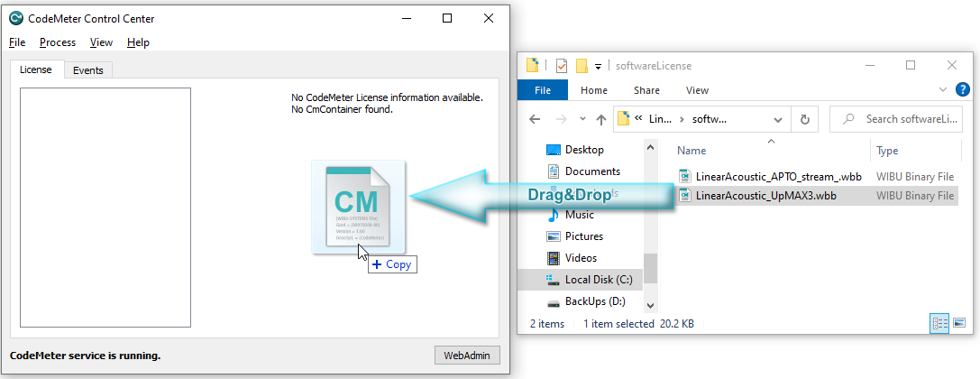The image size is (980, 379).
Task: Click navigation pane scroll down arrow
Action: [x=650, y=305]
